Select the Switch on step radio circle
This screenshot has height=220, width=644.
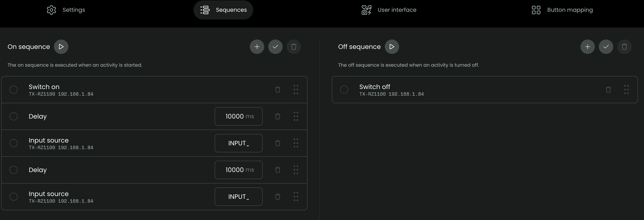pyautogui.click(x=14, y=90)
